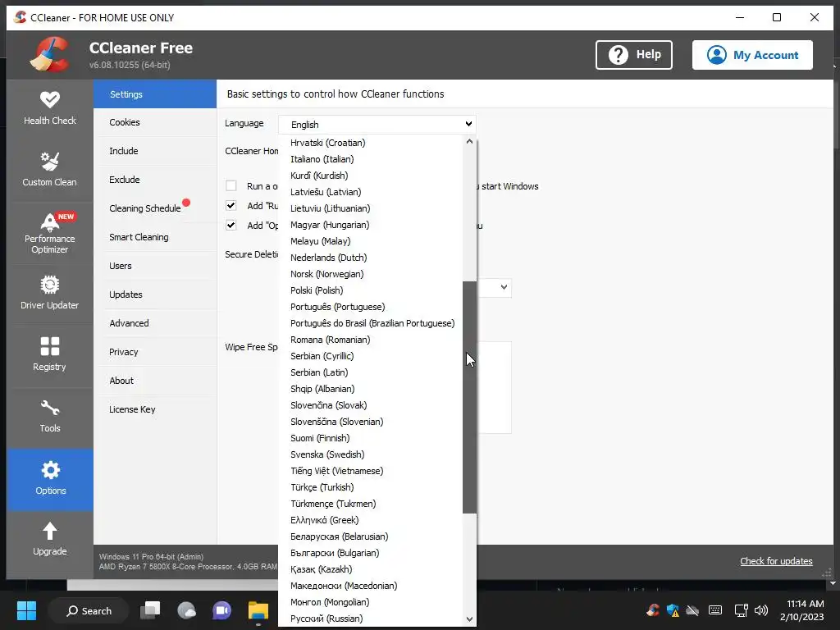Choose Italiano (Italian) language
This screenshot has height=630, width=840.
[x=371, y=159]
